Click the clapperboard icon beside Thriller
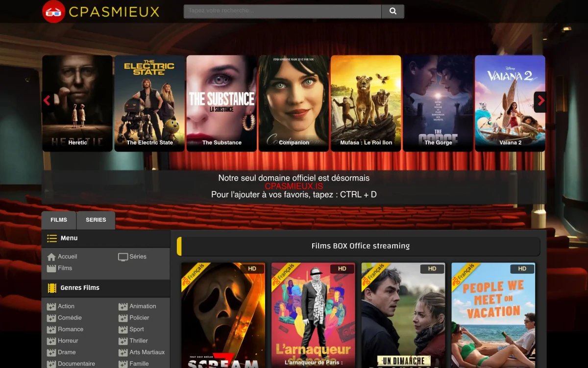This screenshot has height=368, width=588. click(x=123, y=341)
